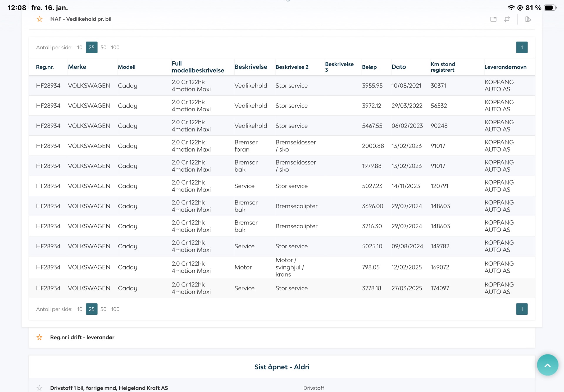Sort table by Dato column header
Screen dimensions: 564x392
click(x=398, y=67)
